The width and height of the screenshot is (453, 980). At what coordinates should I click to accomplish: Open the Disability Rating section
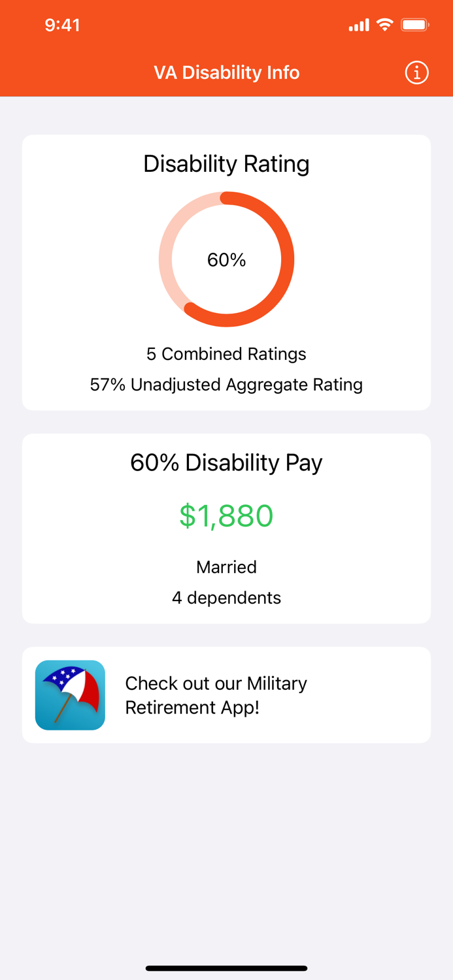coord(226,163)
